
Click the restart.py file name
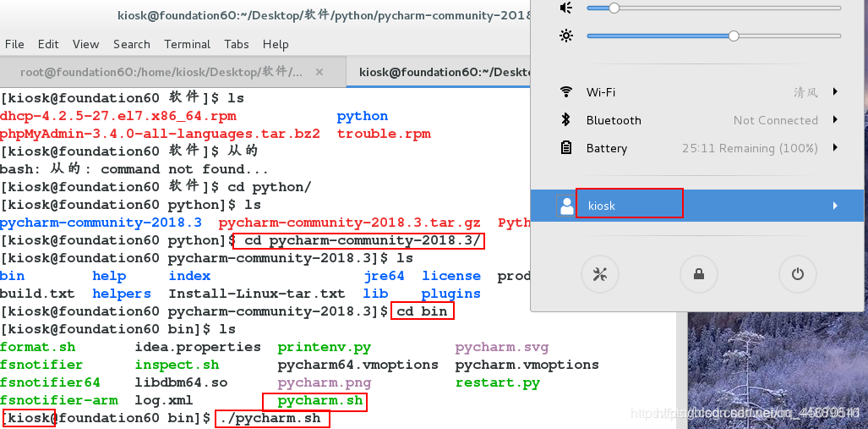click(x=498, y=382)
